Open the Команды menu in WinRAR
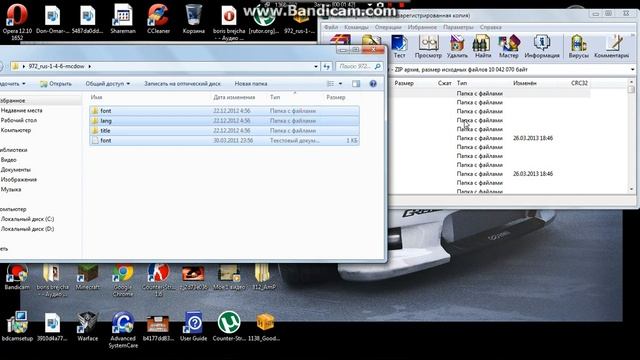Screen dimensions: 640x360 [x=356, y=27]
